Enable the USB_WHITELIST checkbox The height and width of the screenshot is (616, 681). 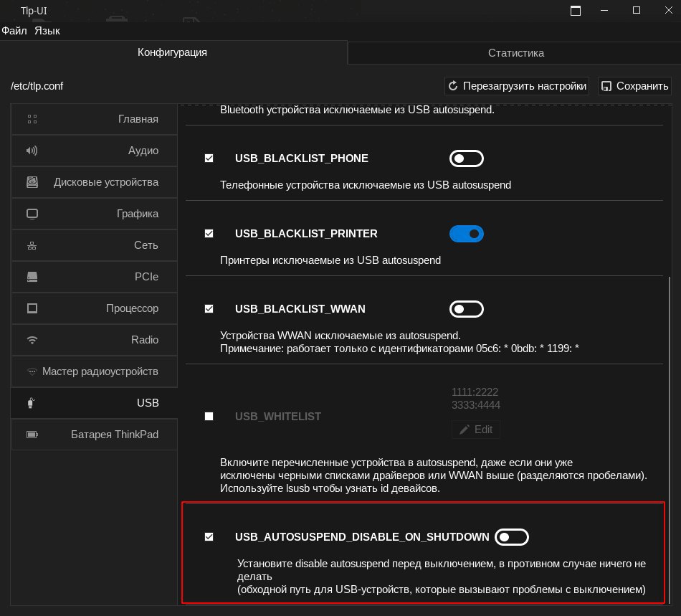point(209,417)
